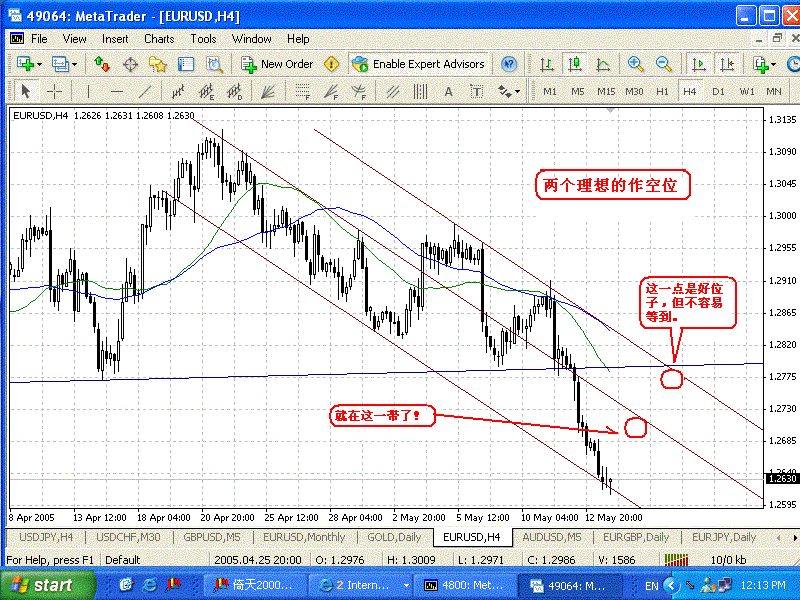Image resolution: width=800 pixels, height=600 pixels.
Task: Click the Profiles icon
Action: click(60, 64)
